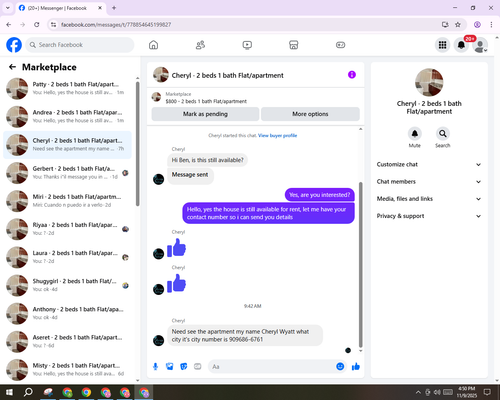
Task: Open the notifications bell with 20+ badge
Action: coord(461,45)
